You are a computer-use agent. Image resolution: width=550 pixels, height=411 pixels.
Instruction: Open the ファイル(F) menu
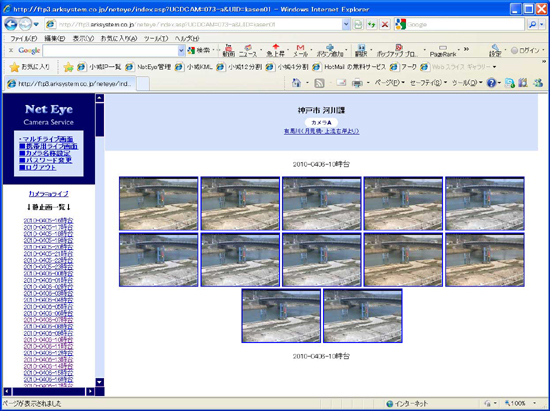click(x=23, y=39)
